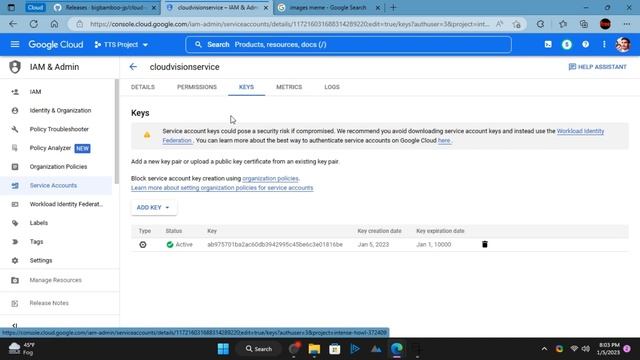Click the IAM sidebar icon
This screenshot has height=360, width=640.
tap(15, 92)
